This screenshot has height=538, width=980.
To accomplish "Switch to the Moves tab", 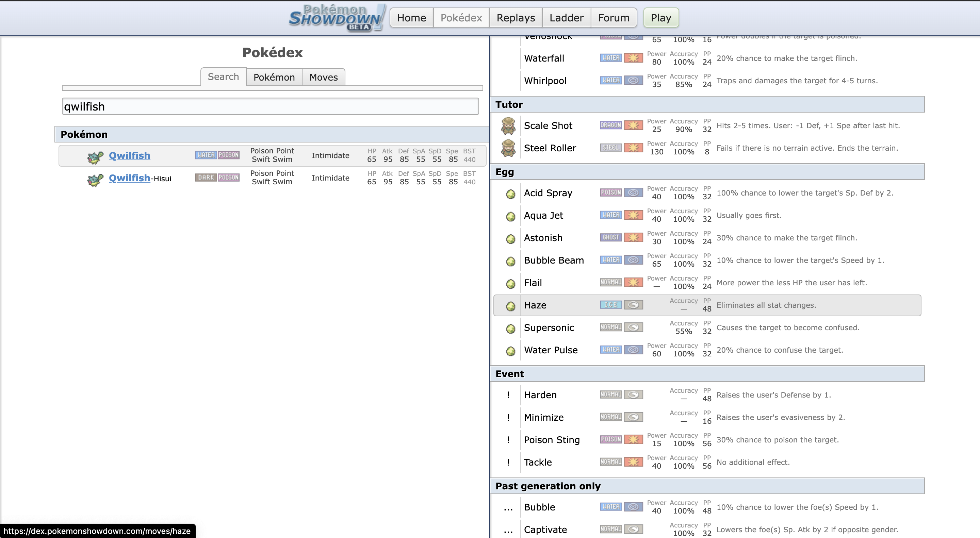I will point(324,77).
